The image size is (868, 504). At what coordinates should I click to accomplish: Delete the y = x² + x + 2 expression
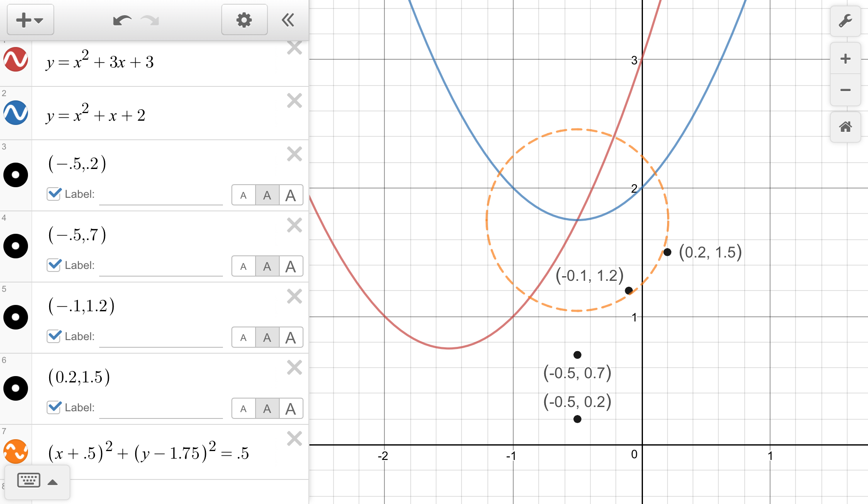(x=294, y=101)
